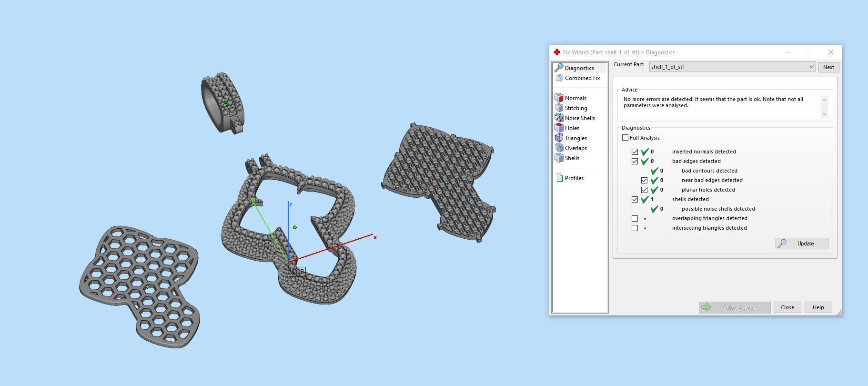The height and width of the screenshot is (386, 868).
Task: Enable intersecting triangles detected checkbox
Action: pyautogui.click(x=635, y=228)
